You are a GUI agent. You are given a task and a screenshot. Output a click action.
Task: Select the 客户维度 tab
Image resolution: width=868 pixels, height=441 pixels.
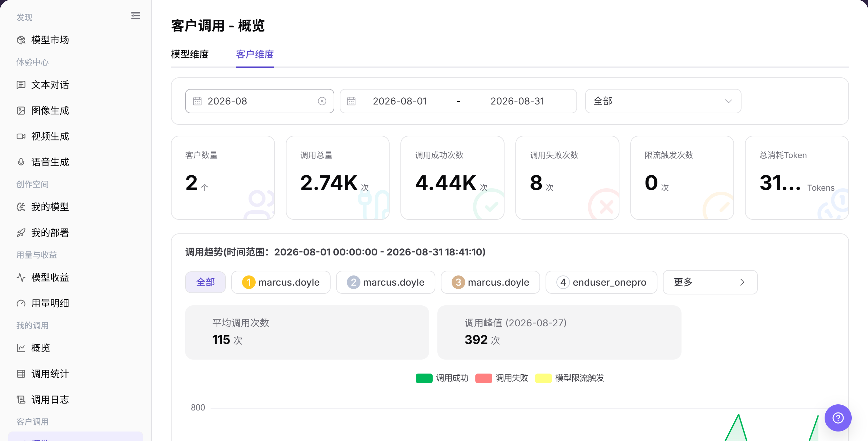[255, 54]
